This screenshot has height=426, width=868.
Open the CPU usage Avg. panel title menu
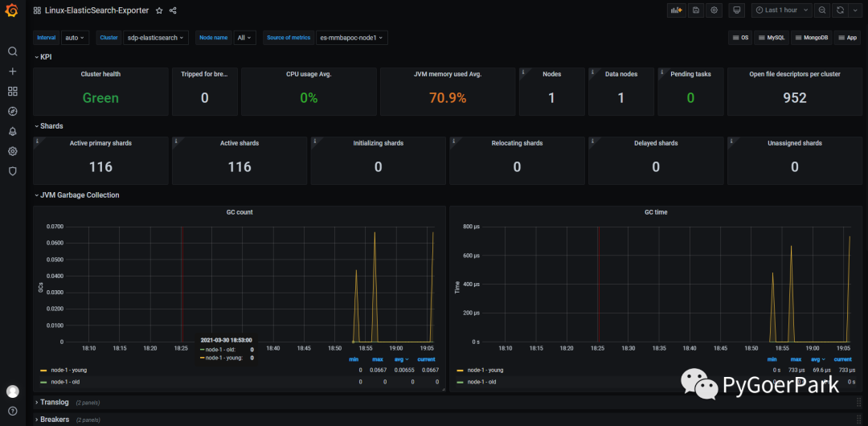pos(309,74)
